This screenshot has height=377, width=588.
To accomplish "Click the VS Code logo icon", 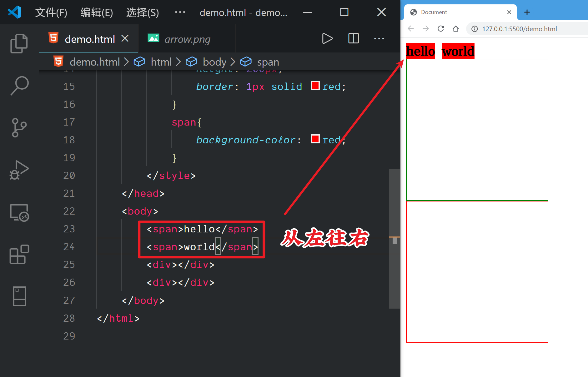I will click(14, 12).
